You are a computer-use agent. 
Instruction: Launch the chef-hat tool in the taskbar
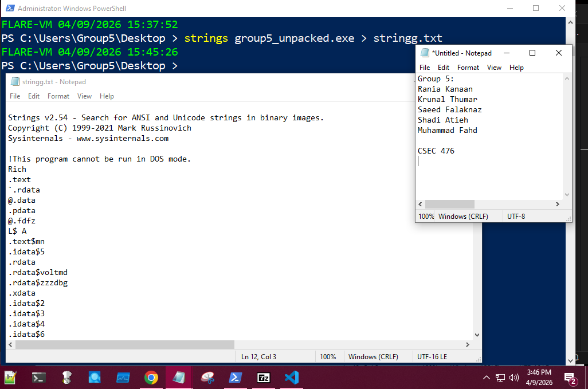pyautogui.click(x=66, y=378)
